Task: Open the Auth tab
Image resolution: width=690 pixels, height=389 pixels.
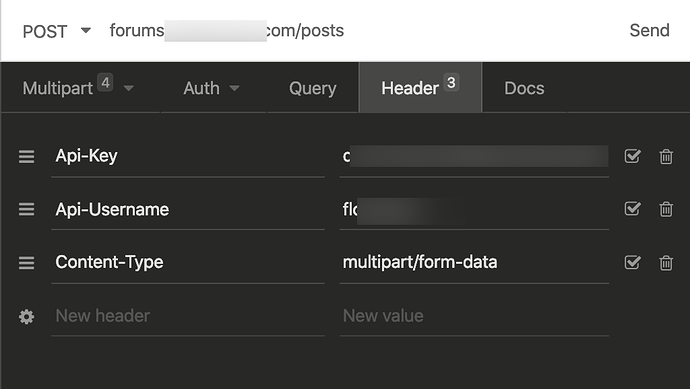Action: (x=201, y=88)
